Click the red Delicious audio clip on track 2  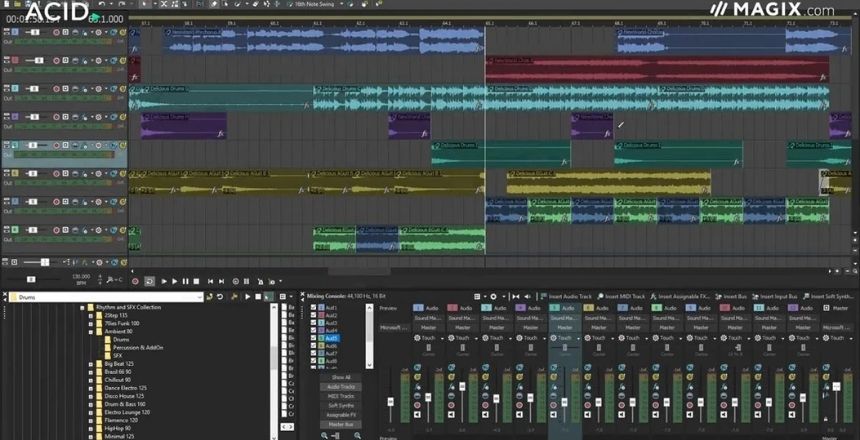657,70
